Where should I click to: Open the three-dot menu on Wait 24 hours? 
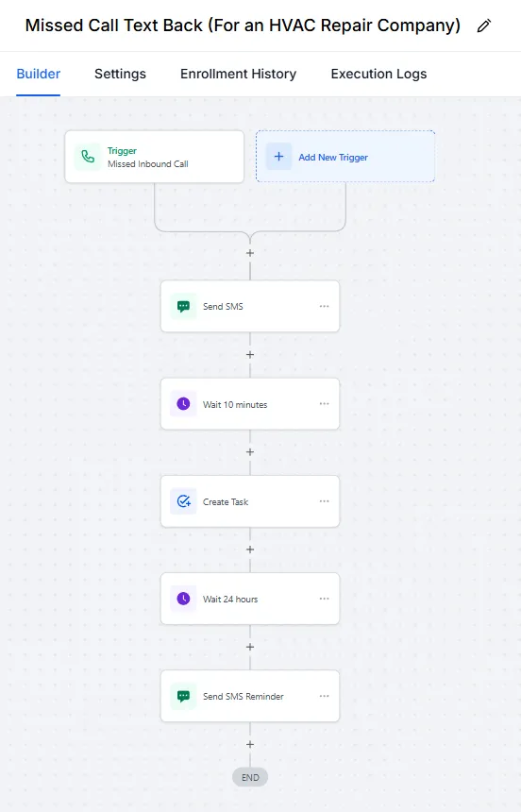click(x=324, y=598)
